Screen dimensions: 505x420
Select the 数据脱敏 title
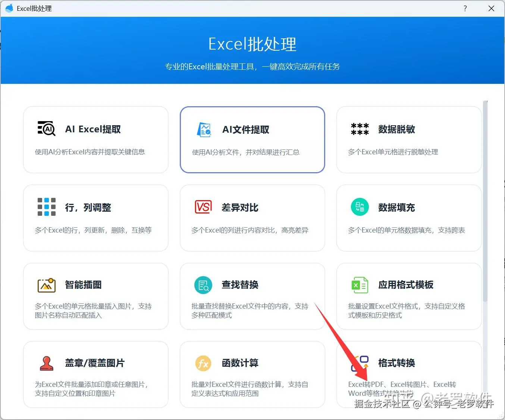[x=396, y=129]
